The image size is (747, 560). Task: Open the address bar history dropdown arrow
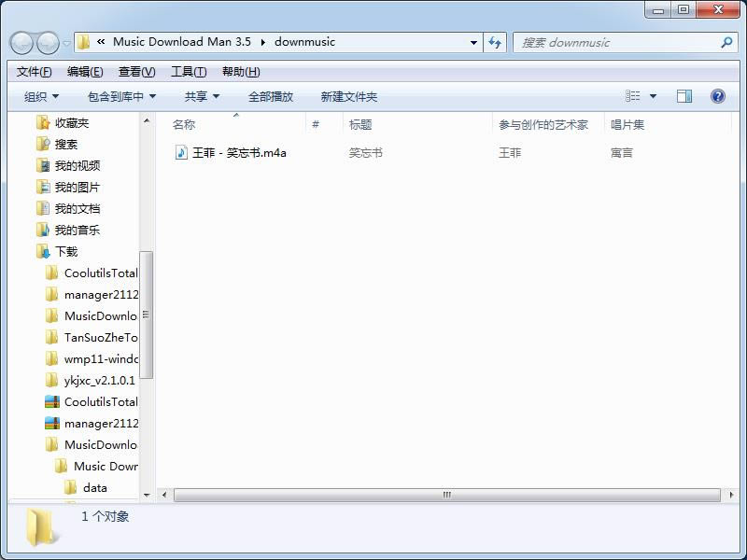(x=473, y=42)
